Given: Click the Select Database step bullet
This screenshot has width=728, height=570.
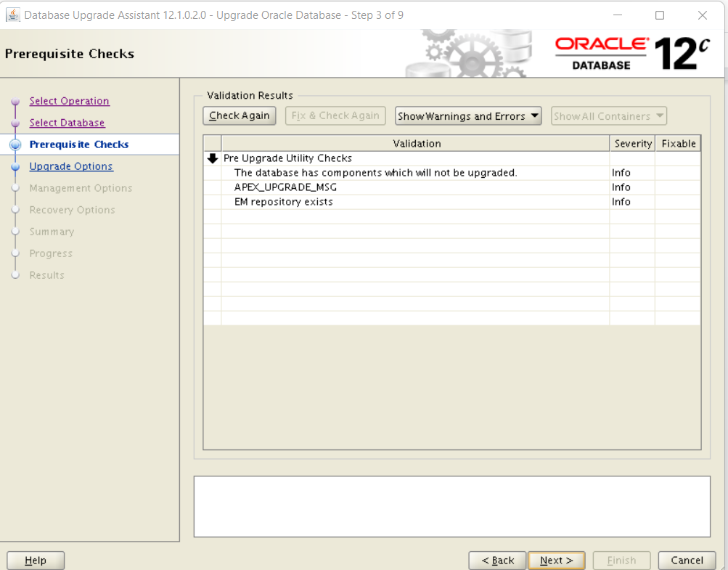Looking at the screenshot, I should click(x=15, y=123).
